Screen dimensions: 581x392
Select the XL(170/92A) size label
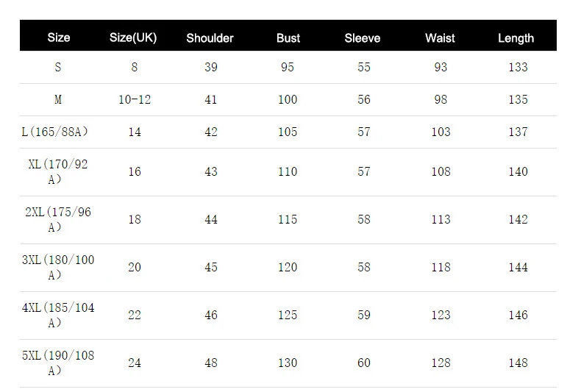pos(57,172)
